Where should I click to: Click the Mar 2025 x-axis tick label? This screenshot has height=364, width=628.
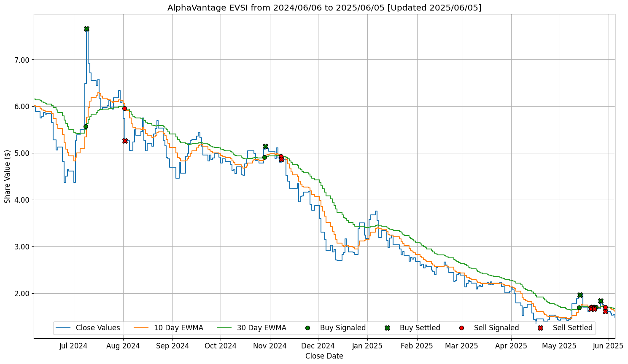click(462, 346)
